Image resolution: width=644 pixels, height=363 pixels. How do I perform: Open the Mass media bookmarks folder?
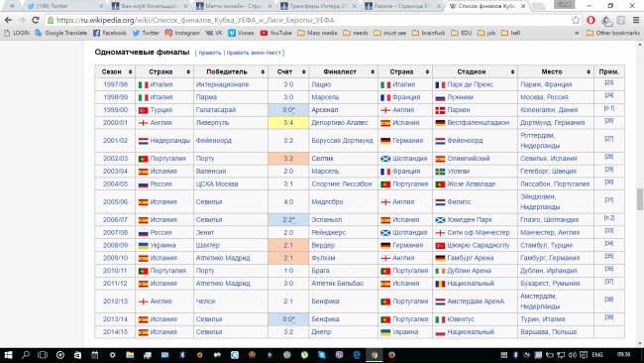[317, 33]
